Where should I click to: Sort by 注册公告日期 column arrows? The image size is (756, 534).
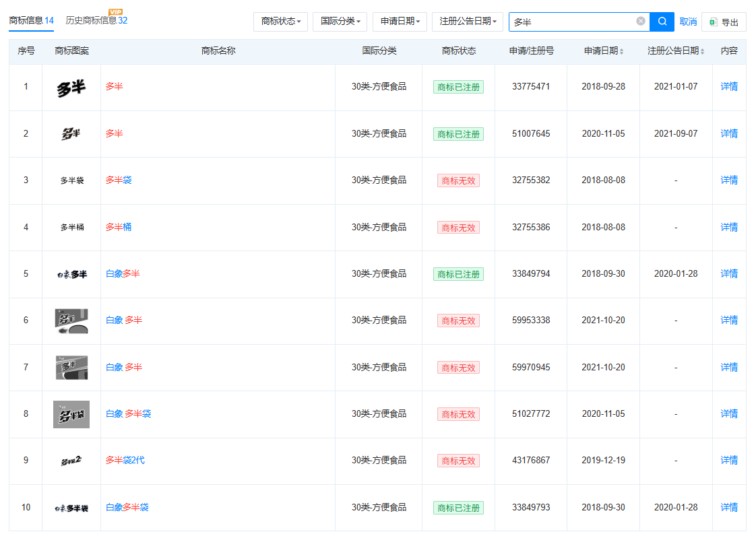coord(702,51)
